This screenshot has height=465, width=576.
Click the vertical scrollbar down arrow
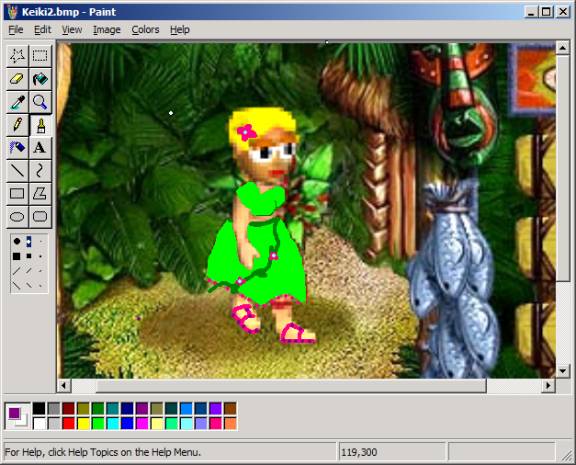562,371
